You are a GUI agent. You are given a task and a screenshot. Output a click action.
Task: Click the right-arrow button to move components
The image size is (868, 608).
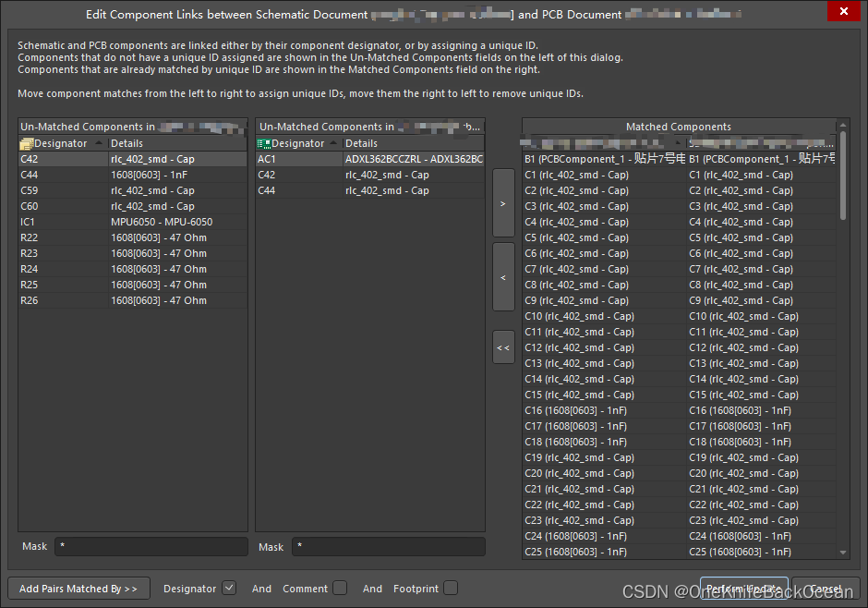502,203
